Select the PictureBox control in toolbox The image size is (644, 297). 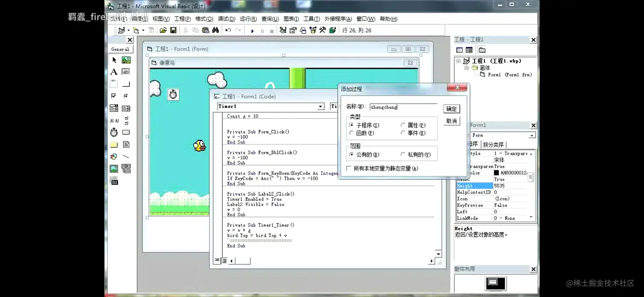point(126,60)
